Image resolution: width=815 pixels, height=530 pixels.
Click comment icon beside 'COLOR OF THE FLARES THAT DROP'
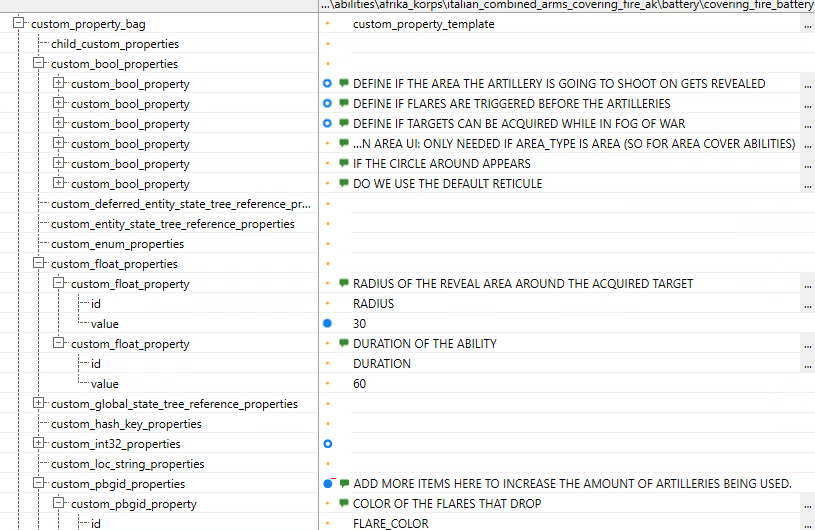point(343,504)
